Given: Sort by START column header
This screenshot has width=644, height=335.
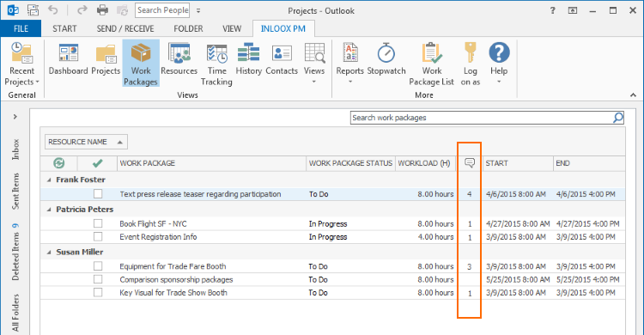Looking at the screenshot, I should [518, 163].
